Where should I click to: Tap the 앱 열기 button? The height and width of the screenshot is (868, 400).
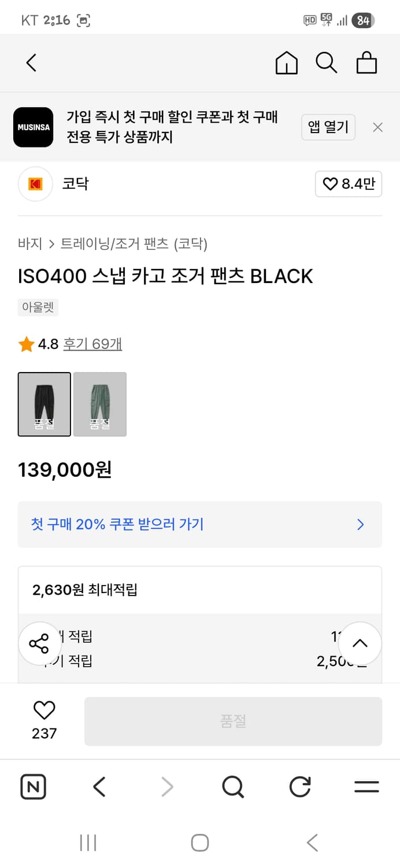(328, 127)
